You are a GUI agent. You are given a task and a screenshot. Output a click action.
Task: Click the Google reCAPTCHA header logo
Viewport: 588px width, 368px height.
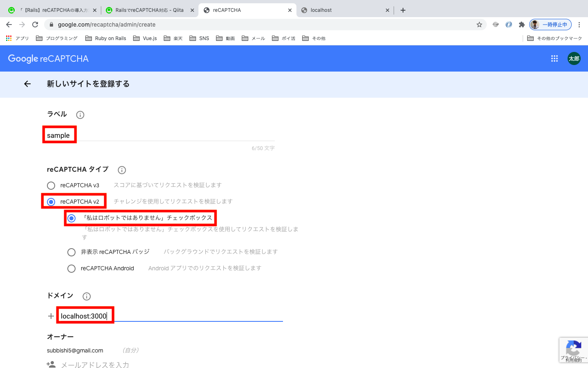point(48,58)
